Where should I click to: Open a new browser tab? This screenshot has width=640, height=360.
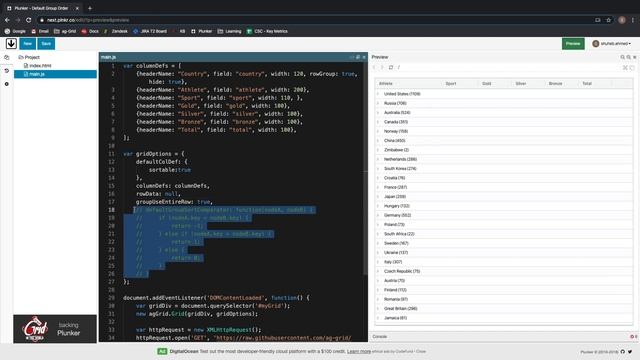pos(90,8)
